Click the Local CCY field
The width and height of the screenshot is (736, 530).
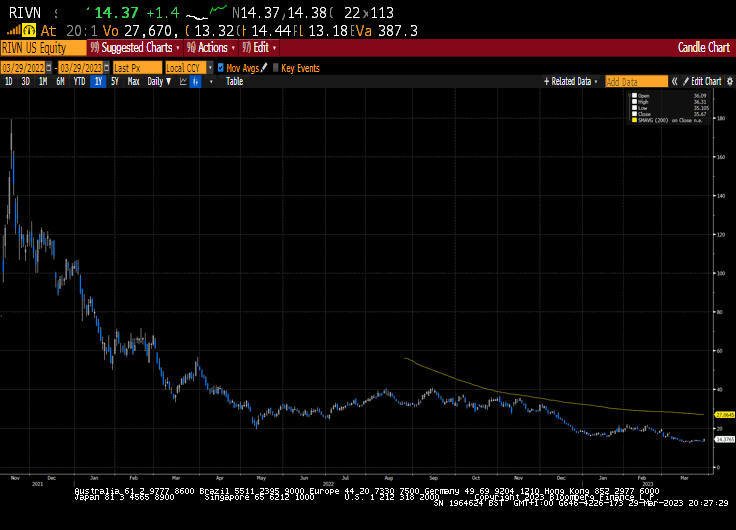pyautogui.click(x=186, y=68)
